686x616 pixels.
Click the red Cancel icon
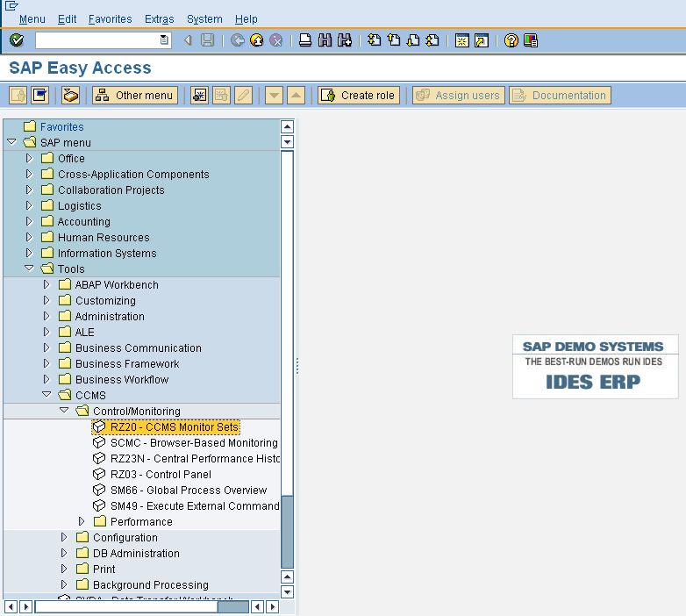click(x=276, y=40)
